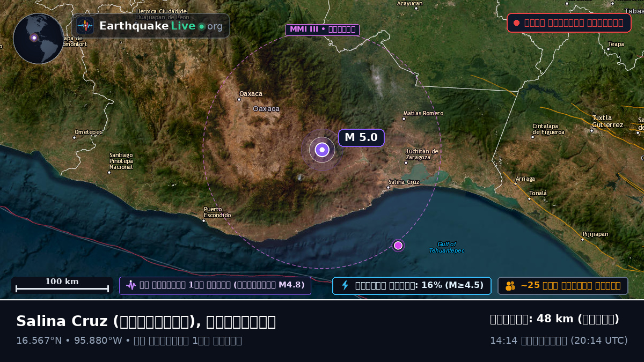Click the Salina Cruz city label on map

click(x=404, y=182)
